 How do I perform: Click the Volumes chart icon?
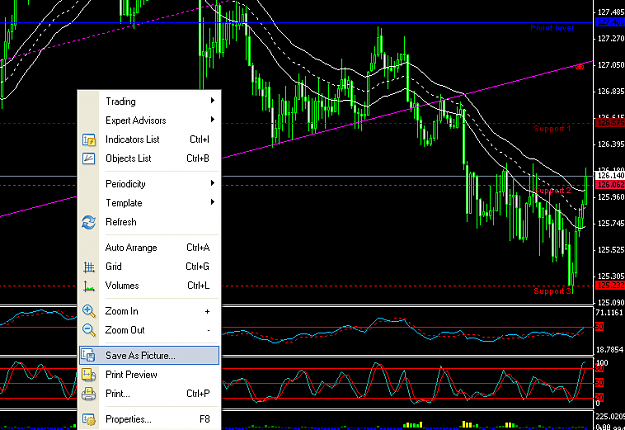click(88, 286)
